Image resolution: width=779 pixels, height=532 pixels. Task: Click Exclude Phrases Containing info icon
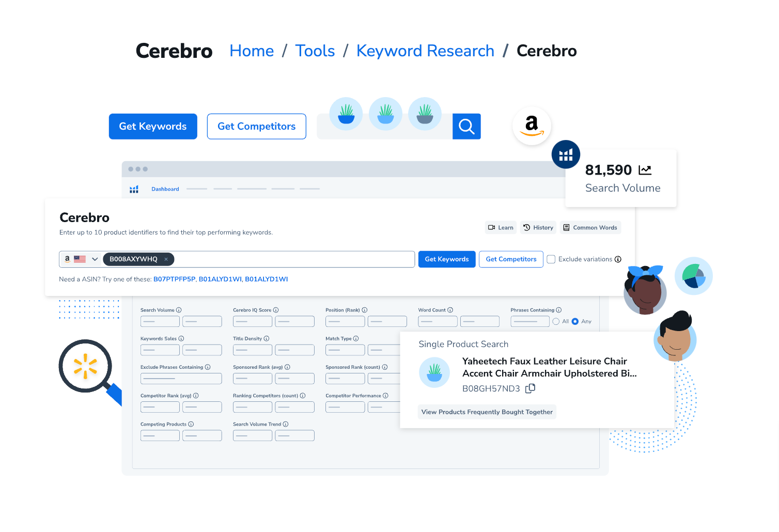click(x=208, y=367)
